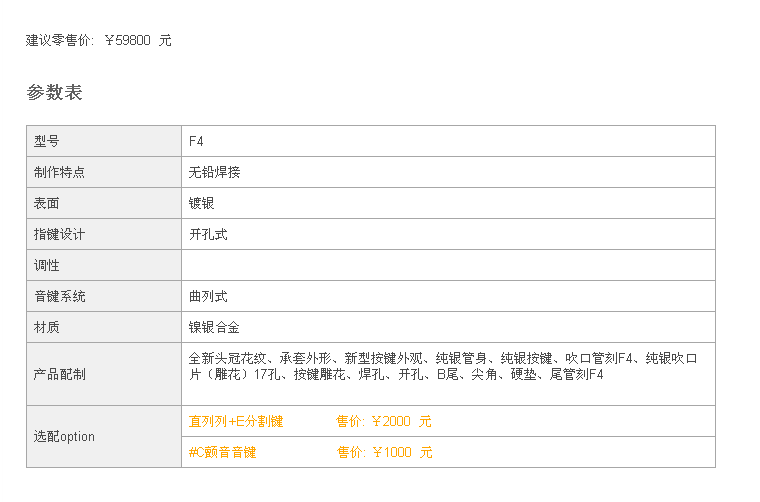This screenshot has width=760, height=502.
Task: Click the 选配option row label
Action: click(104, 437)
